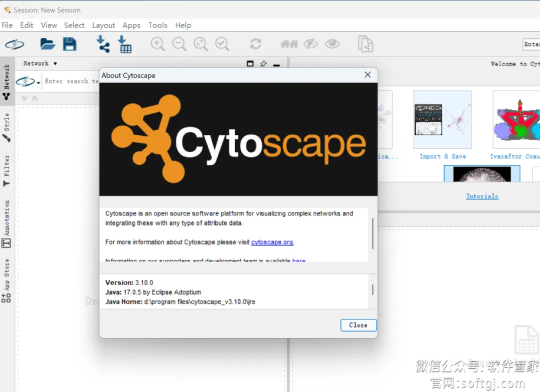This screenshot has height=392, width=540.
Task: Click the Save Session floppy icon
Action: pyautogui.click(x=69, y=44)
